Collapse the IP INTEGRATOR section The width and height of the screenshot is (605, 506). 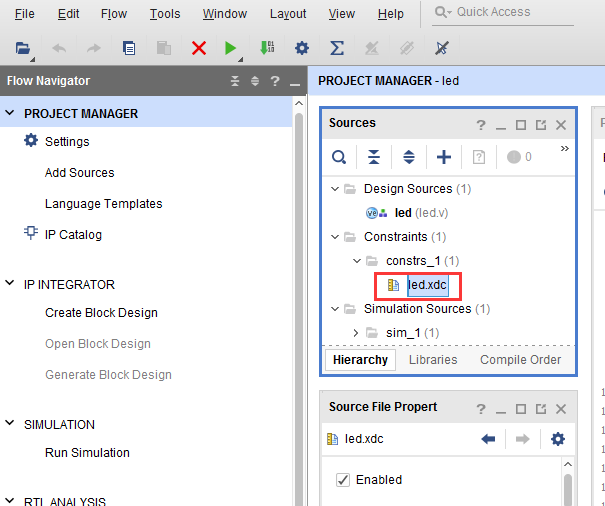click(10, 283)
